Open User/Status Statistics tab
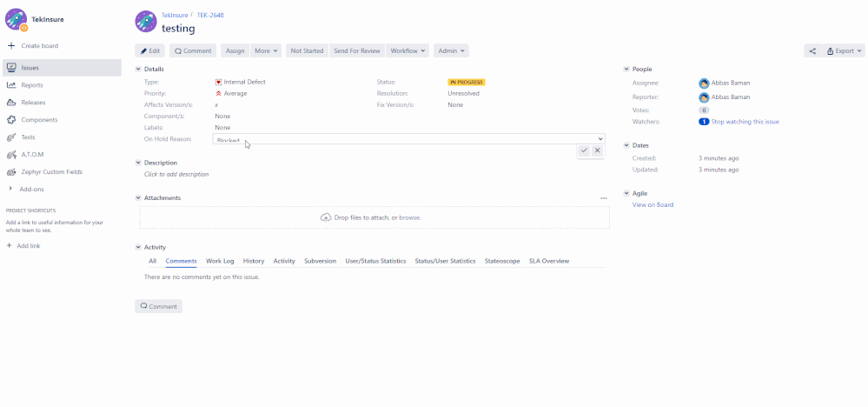The image size is (868, 407). tap(375, 261)
